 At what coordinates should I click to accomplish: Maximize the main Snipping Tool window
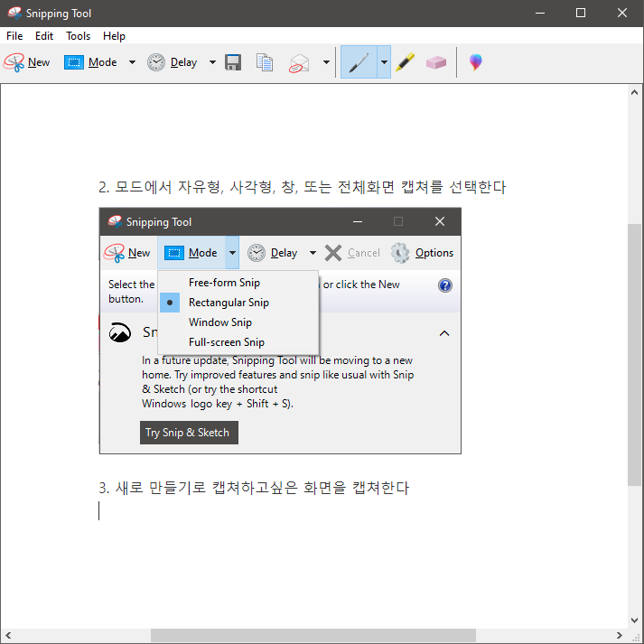(x=581, y=14)
